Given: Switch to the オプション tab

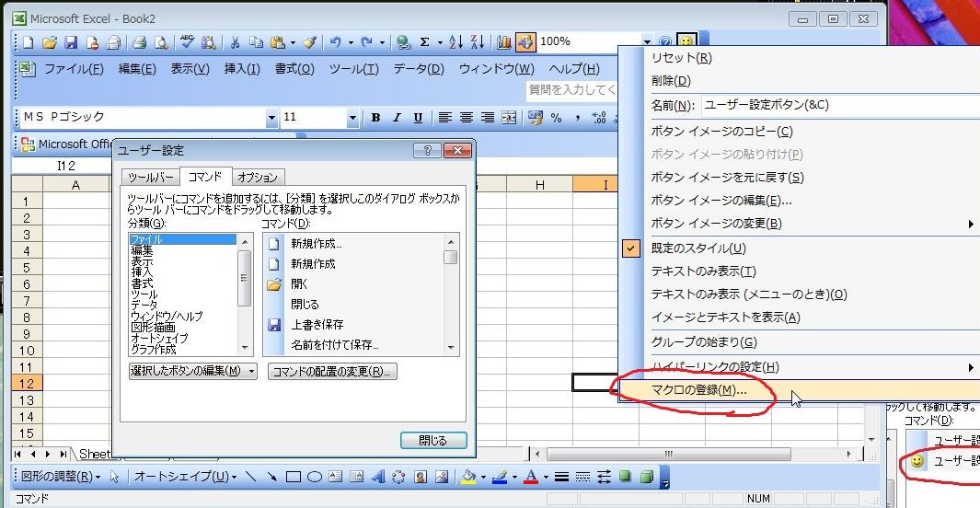Looking at the screenshot, I should point(258,178).
